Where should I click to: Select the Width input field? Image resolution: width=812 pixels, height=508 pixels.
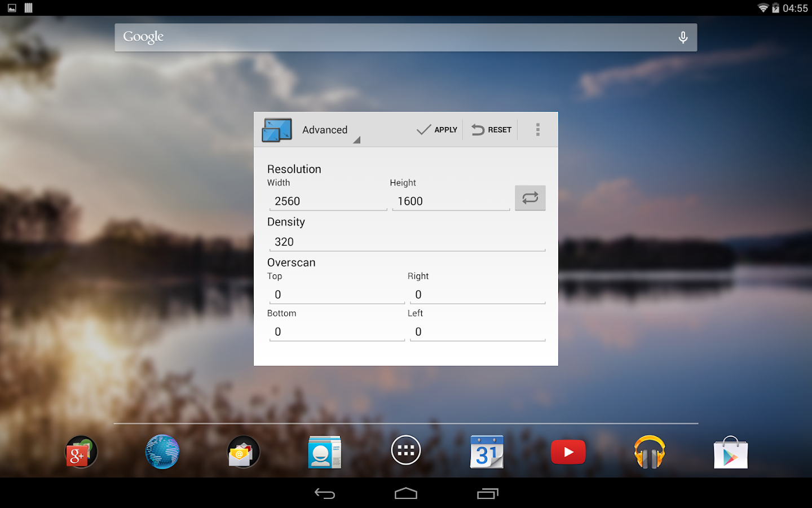pos(328,201)
